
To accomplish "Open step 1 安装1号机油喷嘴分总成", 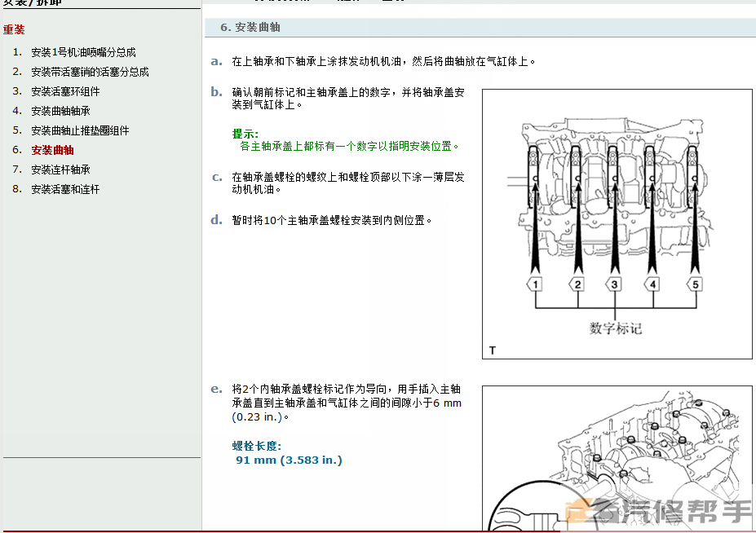I will tap(83, 52).
